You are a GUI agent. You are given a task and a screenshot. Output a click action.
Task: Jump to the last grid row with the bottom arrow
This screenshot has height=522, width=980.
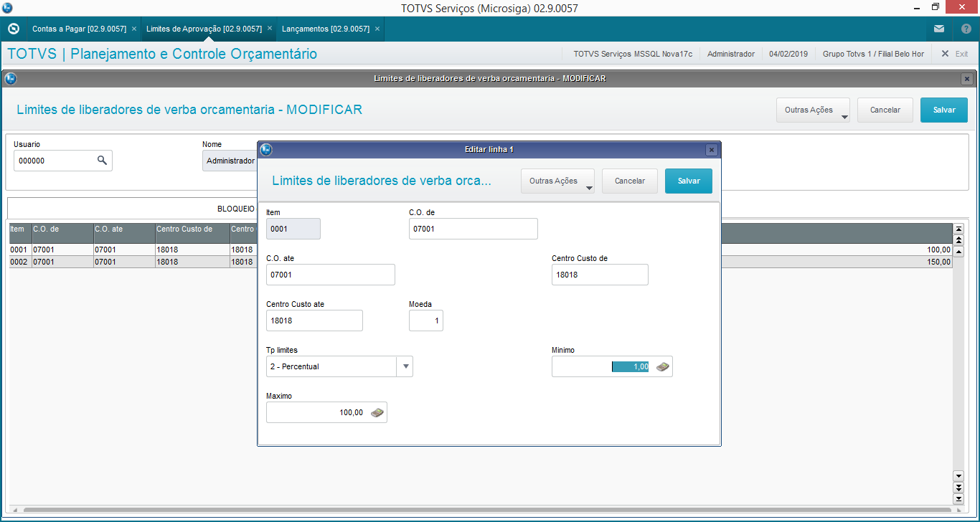tap(958, 498)
